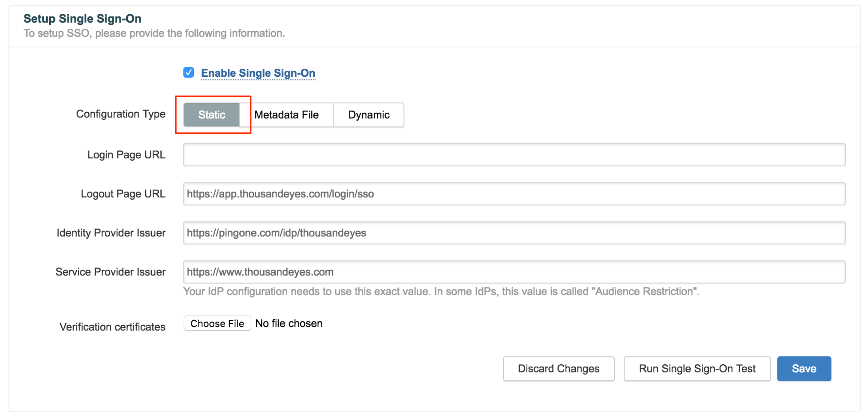
Task: Click the Setup Single Sign-On heading
Action: tap(83, 18)
